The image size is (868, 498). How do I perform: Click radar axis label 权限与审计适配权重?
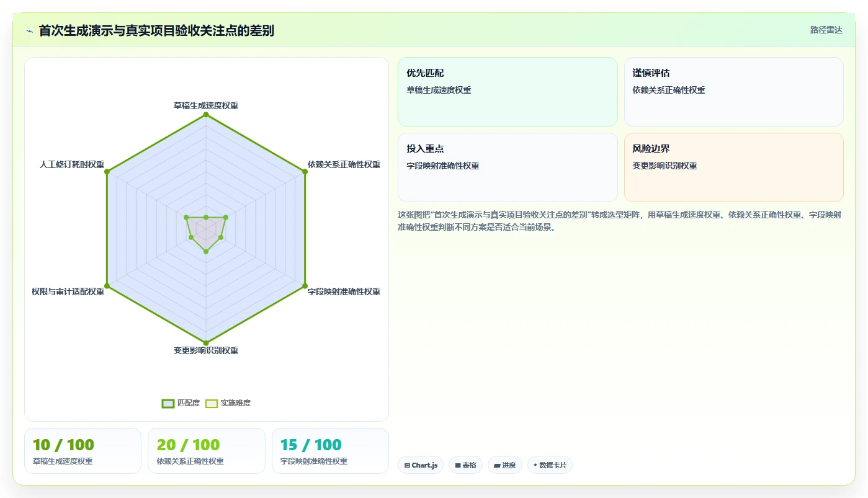(x=68, y=291)
